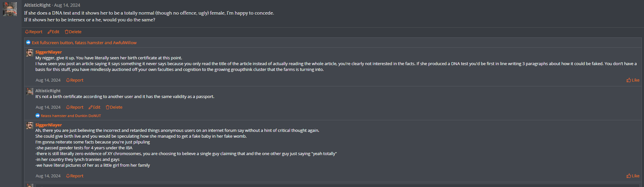Open SiggerNlayer's profile from the second comment
This screenshot has width=644, height=187.
[49, 125]
